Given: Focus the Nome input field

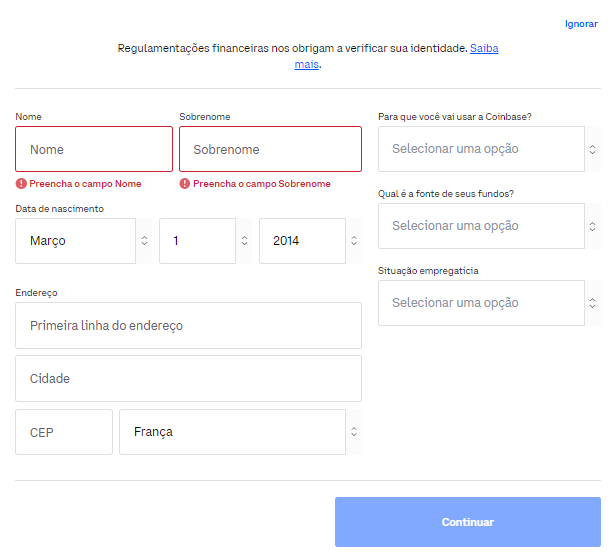Looking at the screenshot, I should 94,149.
